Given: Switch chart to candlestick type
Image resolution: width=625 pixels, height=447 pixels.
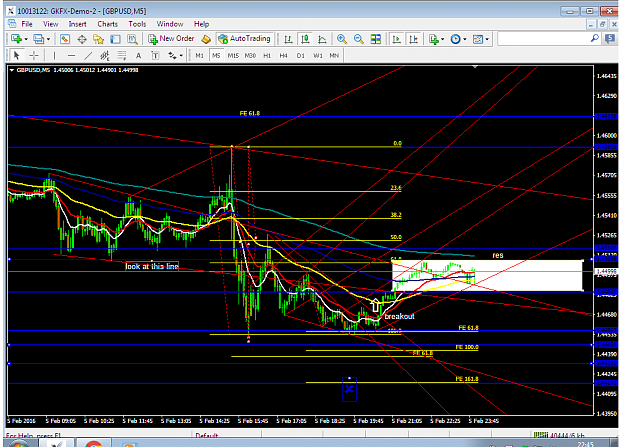Looking at the screenshot, I should [305, 39].
